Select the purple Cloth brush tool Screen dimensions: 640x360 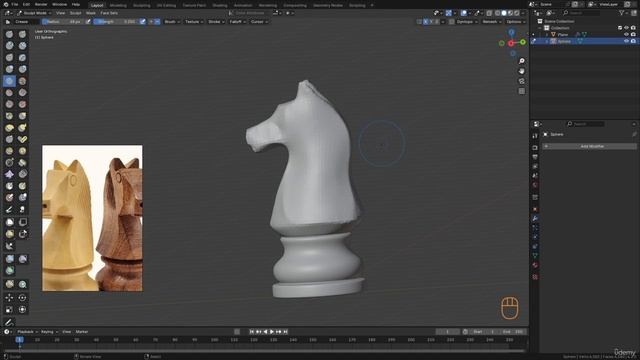point(9,174)
